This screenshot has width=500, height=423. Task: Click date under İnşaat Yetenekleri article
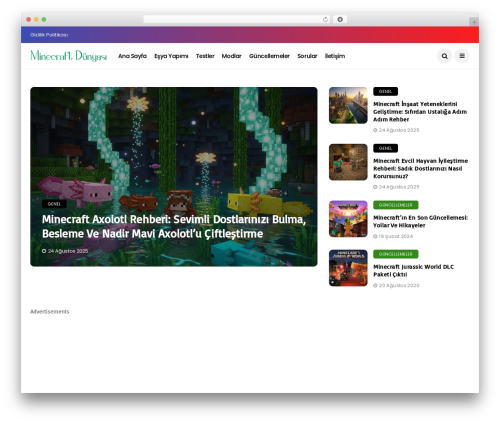(x=396, y=130)
